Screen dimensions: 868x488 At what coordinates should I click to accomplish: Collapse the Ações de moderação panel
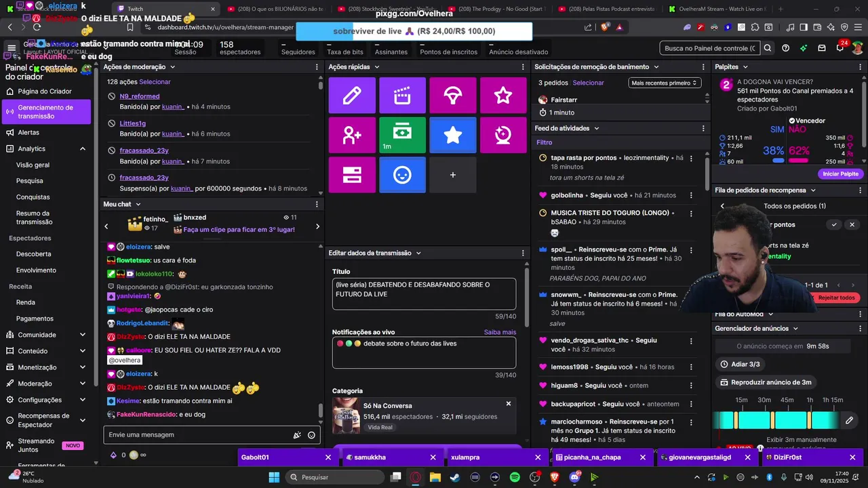(172, 67)
